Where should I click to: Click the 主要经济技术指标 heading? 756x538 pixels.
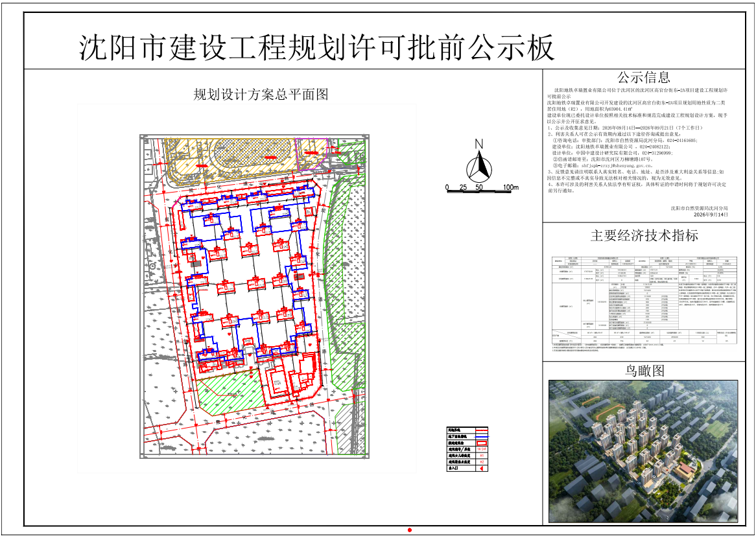coord(644,236)
